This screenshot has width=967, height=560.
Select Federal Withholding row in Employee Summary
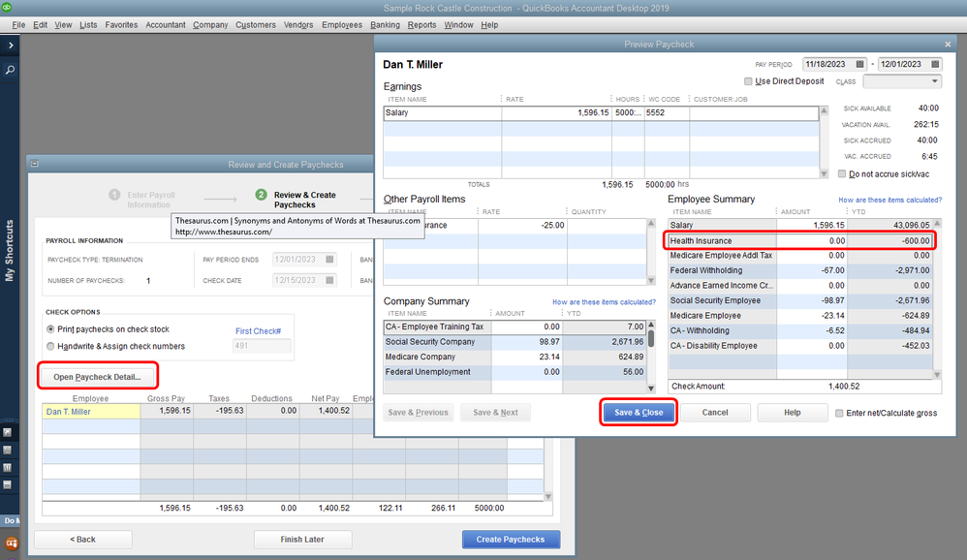pyautogui.click(x=800, y=270)
